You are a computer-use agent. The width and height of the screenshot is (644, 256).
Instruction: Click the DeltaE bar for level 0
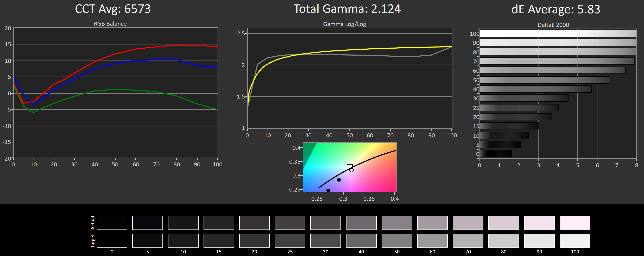click(496, 154)
